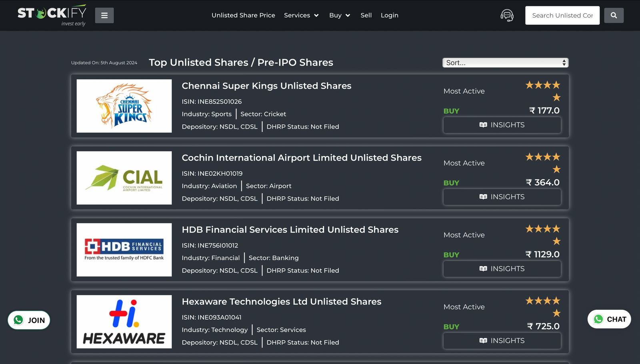Open Insights for Hexaware Technologies
Image resolution: width=640 pixels, height=364 pixels.
tap(502, 341)
